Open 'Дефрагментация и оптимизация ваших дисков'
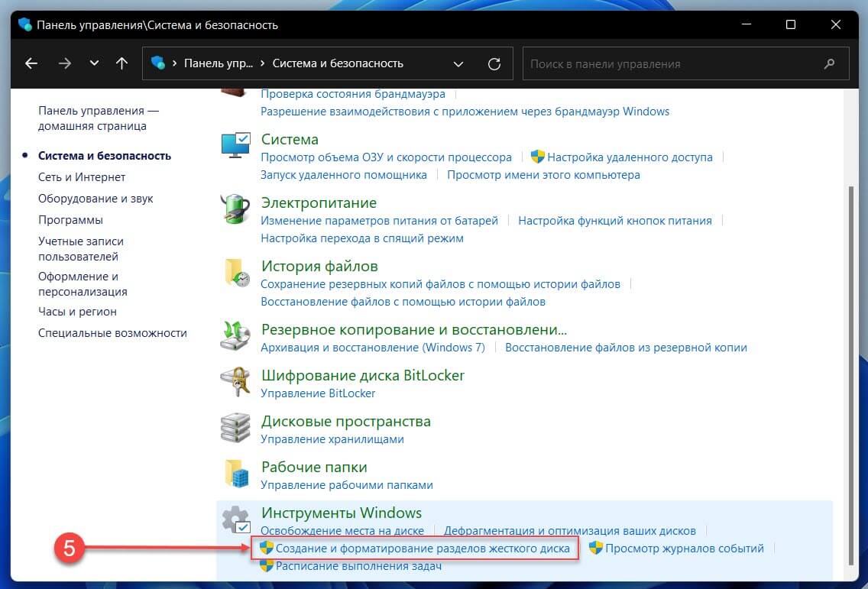The width and height of the screenshot is (868, 589). [x=570, y=531]
